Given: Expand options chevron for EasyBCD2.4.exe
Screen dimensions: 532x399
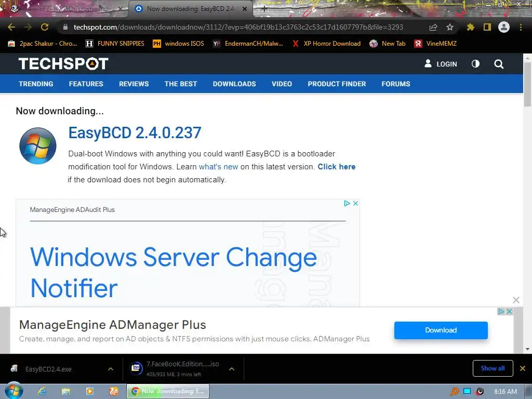Looking at the screenshot, I should [111, 369].
